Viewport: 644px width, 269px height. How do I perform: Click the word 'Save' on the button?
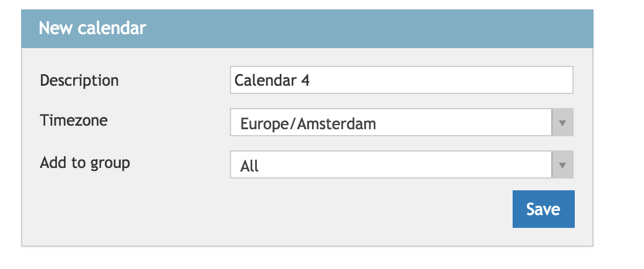(543, 209)
